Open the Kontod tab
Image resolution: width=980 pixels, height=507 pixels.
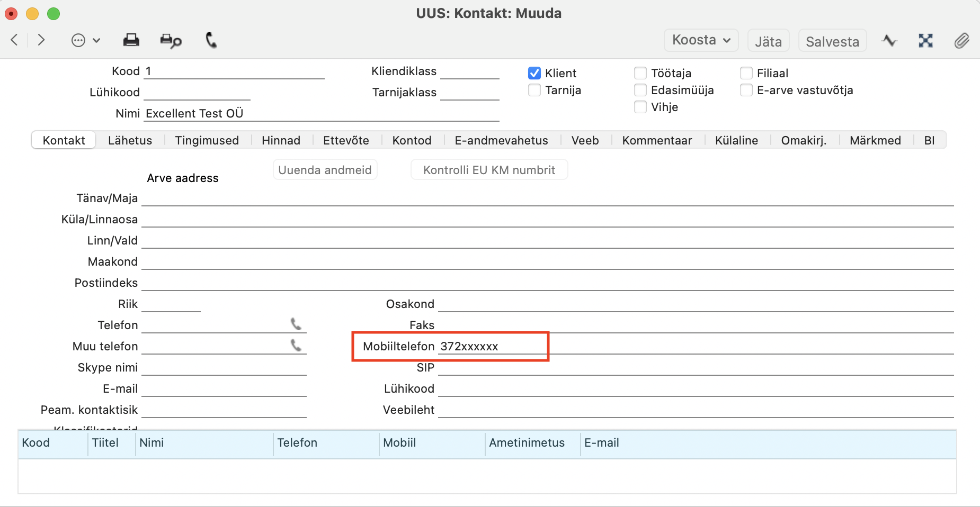point(412,140)
